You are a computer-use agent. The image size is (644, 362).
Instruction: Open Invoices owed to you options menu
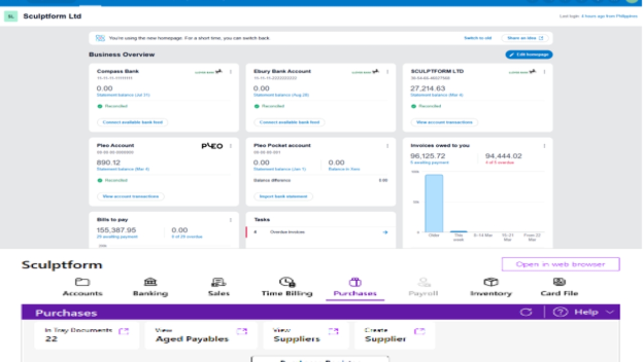[544, 146]
